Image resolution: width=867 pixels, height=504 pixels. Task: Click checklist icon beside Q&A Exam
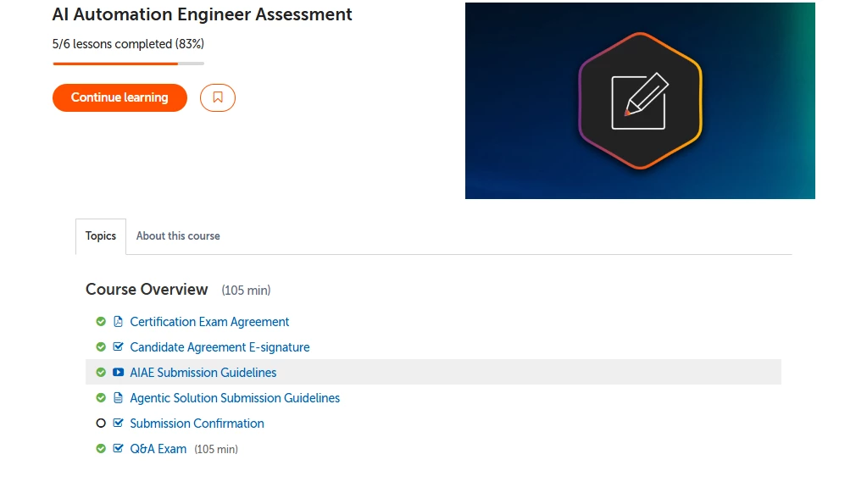pyautogui.click(x=118, y=448)
